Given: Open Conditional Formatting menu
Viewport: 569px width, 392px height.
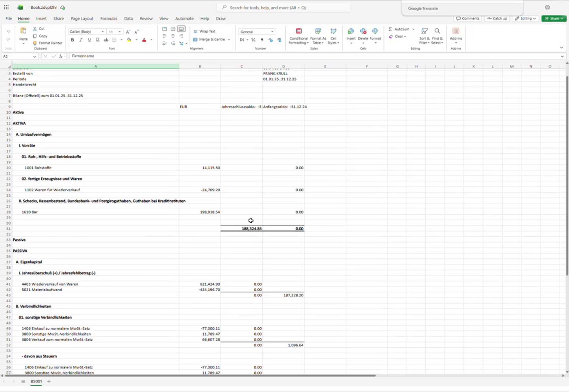Looking at the screenshot, I should pyautogui.click(x=298, y=36).
